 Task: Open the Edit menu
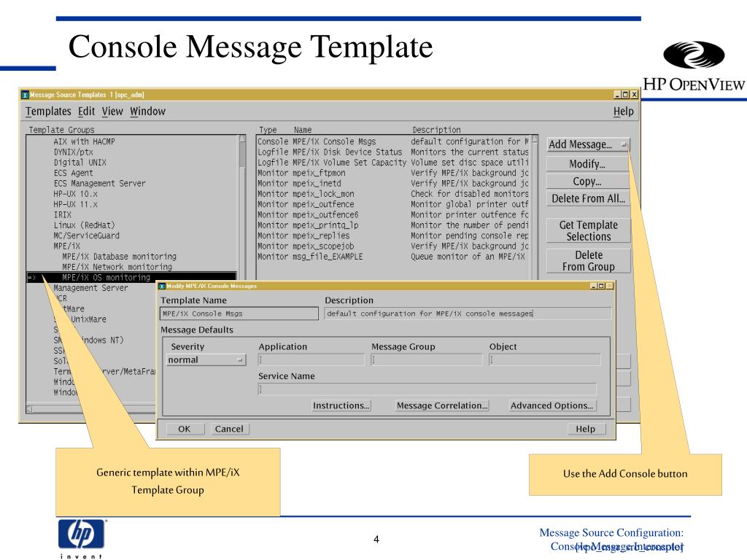[x=86, y=111]
